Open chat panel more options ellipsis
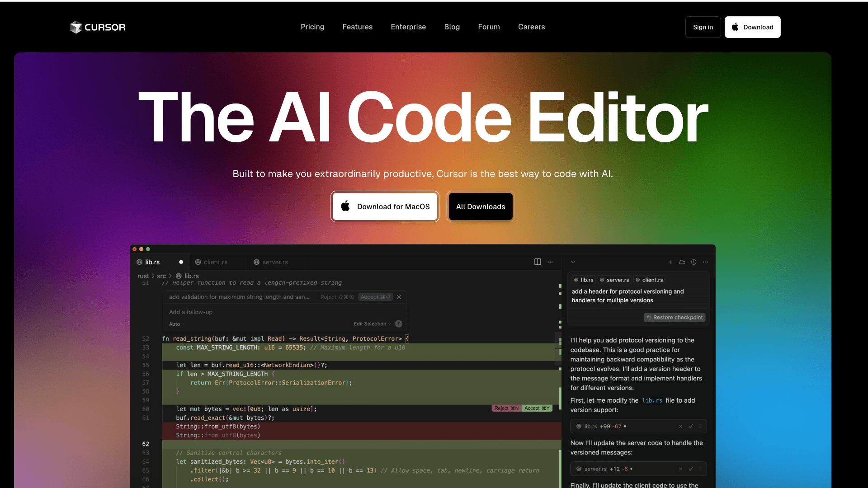Viewport: 868px width, 488px height. tap(705, 262)
